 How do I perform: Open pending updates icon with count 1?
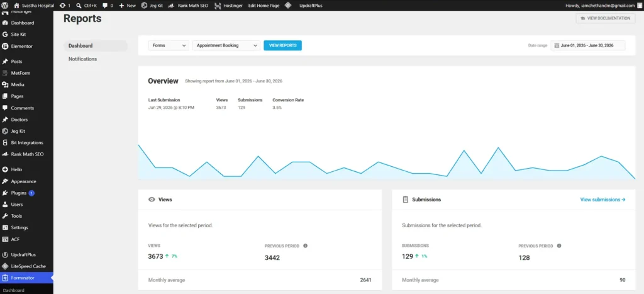click(x=65, y=6)
